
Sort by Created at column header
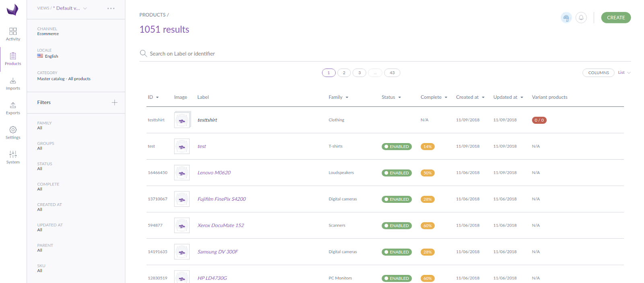click(470, 97)
